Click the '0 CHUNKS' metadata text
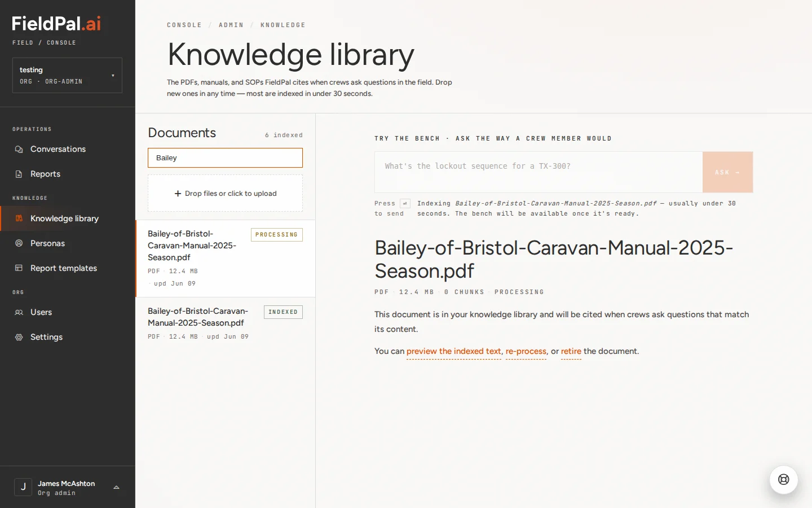 coord(464,292)
